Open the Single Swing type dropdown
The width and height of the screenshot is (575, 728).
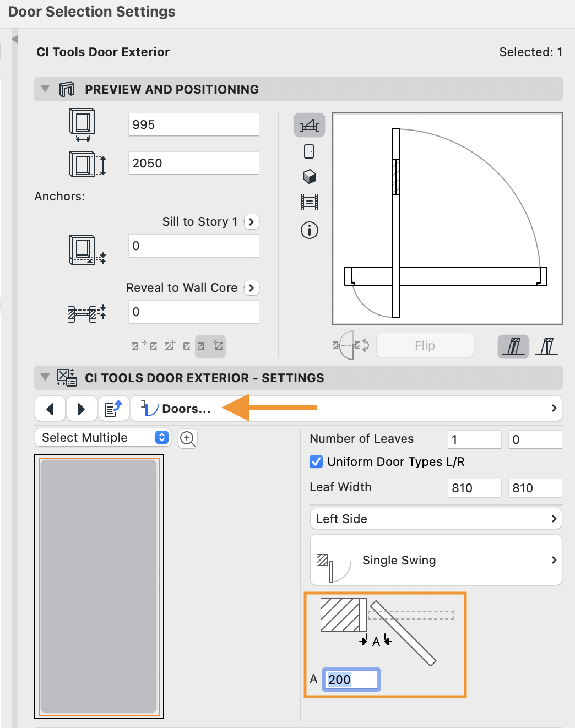(x=436, y=560)
